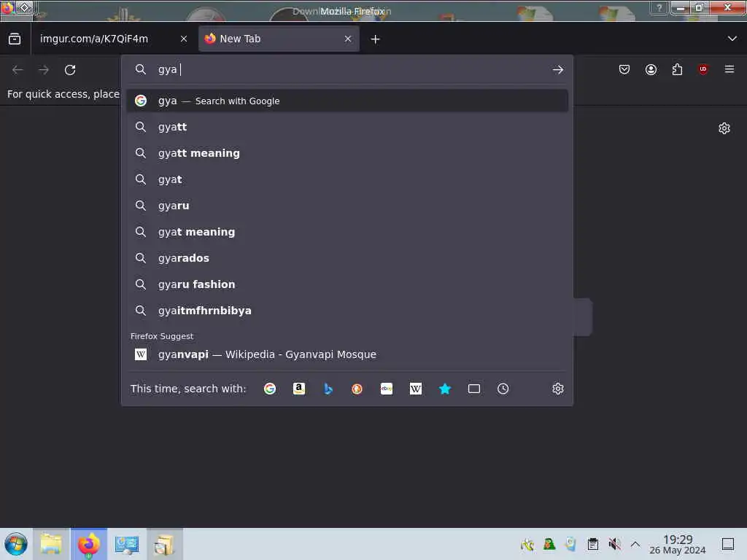The image size is (747, 560).
Task: Click Firefox icon in taskbar
Action: coord(89,544)
